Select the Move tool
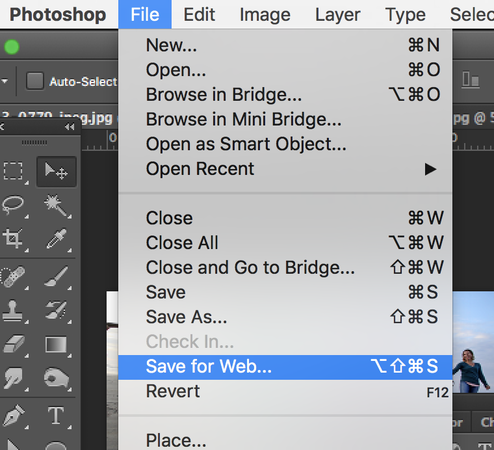Viewport: 494px width, 450px height. [56, 171]
